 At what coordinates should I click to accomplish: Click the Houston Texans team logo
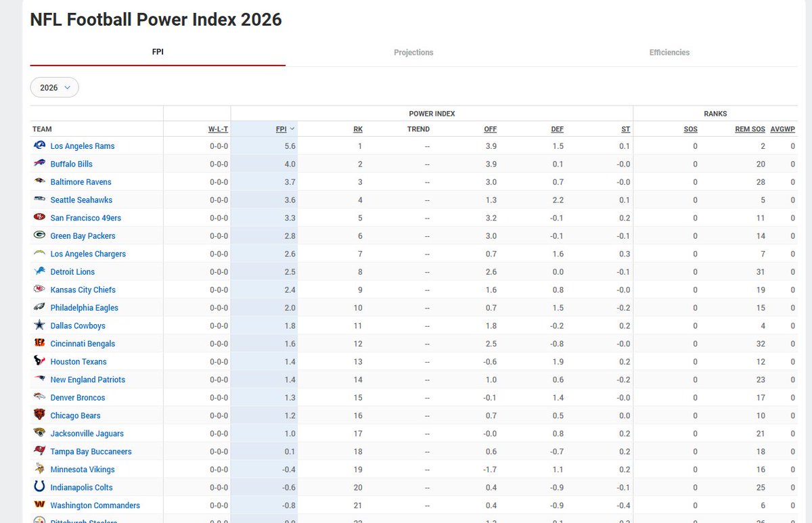pos(39,361)
